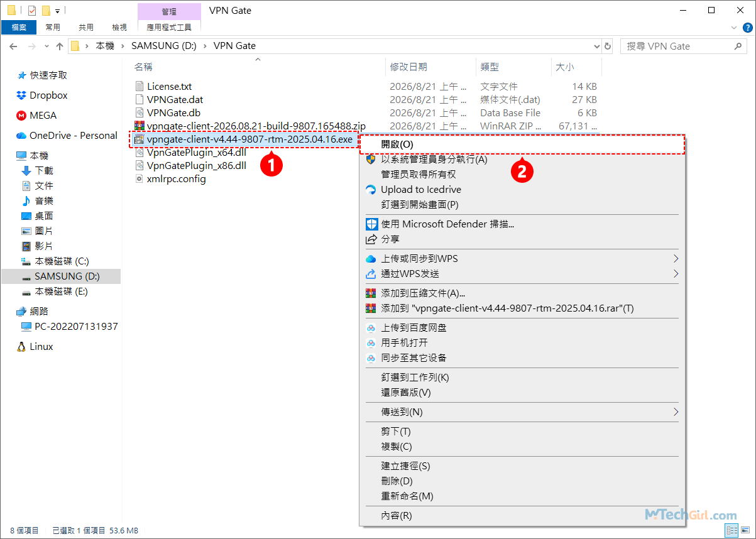
Task: Sort by the 名稱 column header
Action: coord(143,67)
